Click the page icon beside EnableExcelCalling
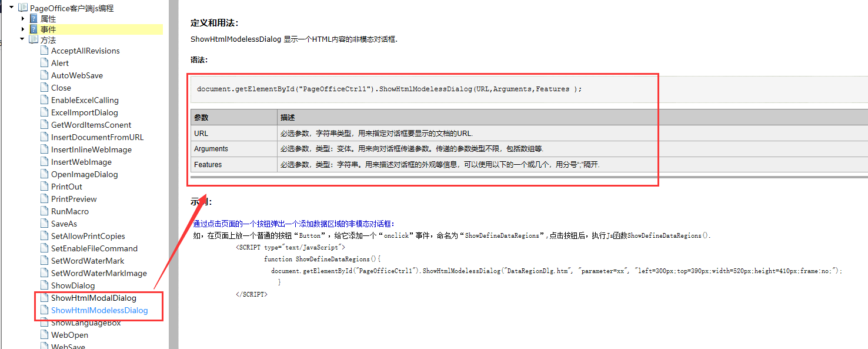This screenshot has width=868, height=349. pos(44,100)
